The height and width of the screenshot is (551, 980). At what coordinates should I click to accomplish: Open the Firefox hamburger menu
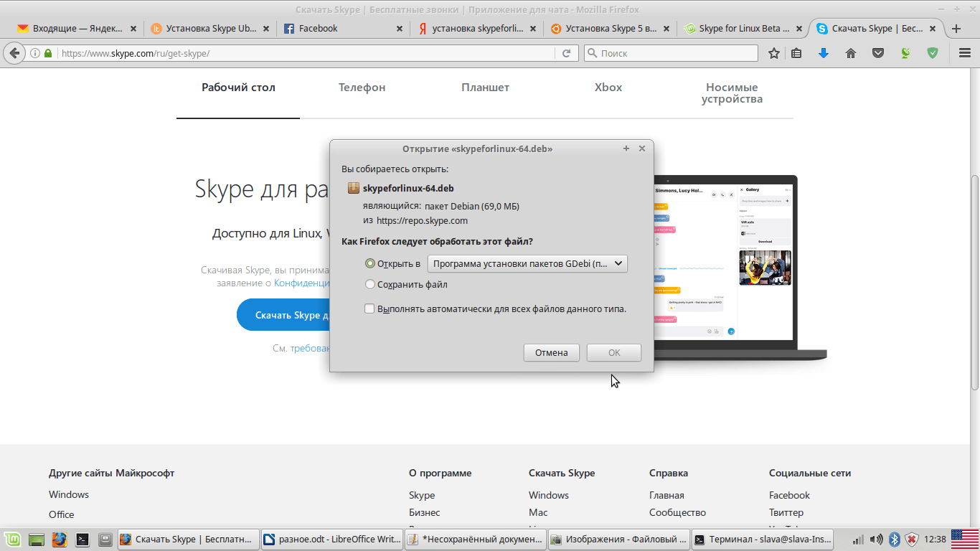point(965,53)
